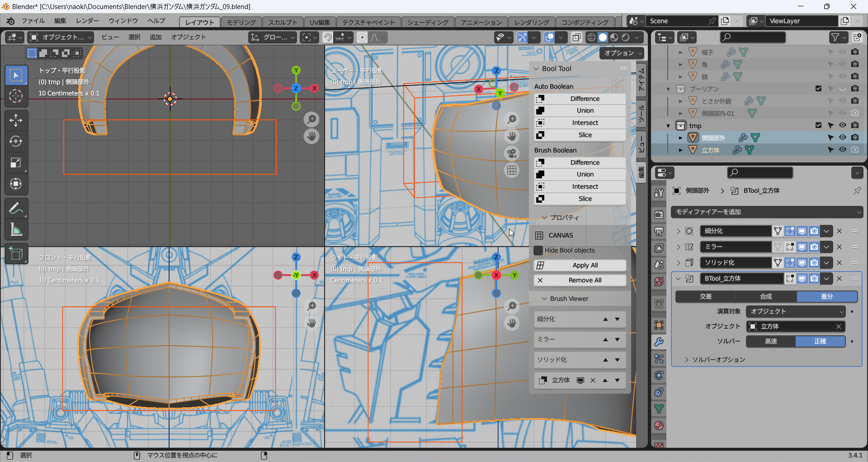Select the Annotate pencil tool
The width and height of the screenshot is (868, 462).
[16, 209]
